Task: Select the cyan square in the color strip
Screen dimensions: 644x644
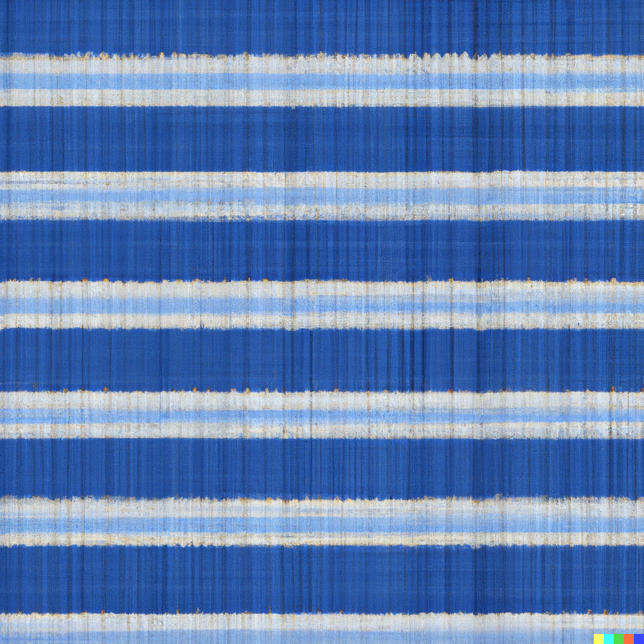Action: pos(608,639)
